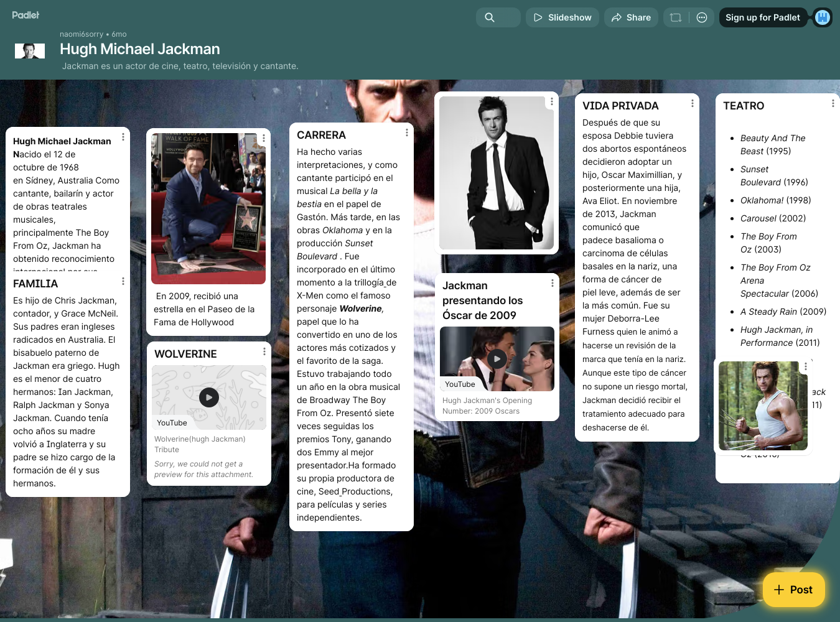Click the padlet thumbnail beside the title
Screen dimensions: 840x622
point(30,51)
